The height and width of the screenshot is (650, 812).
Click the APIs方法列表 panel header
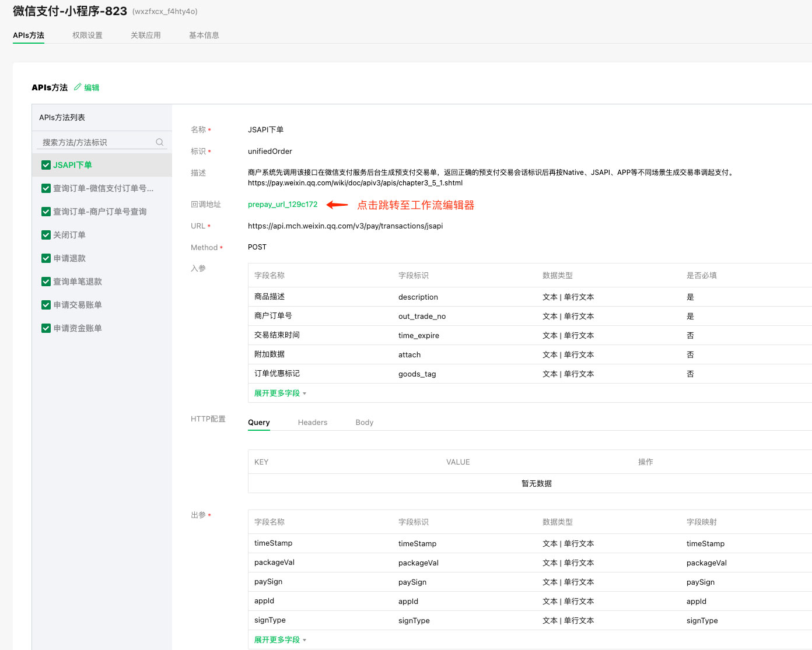pyautogui.click(x=62, y=118)
